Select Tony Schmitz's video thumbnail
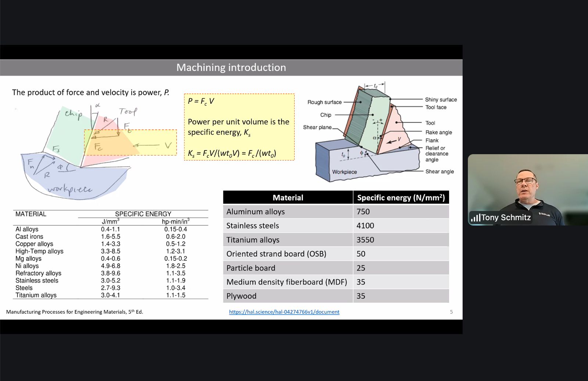Image resolution: width=588 pixels, height=381 pixels. point(528,190)
